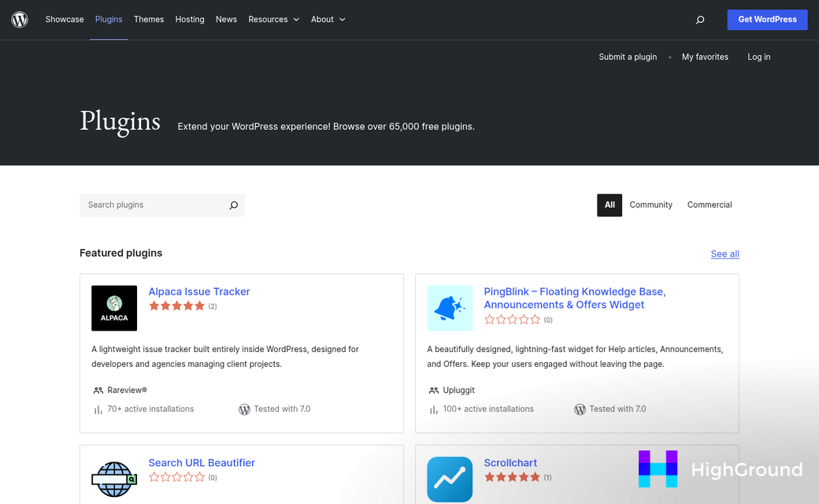Open the Alpaca Issue Tracker title link
This screenshot has width=819, height=504.
point(199,291)
